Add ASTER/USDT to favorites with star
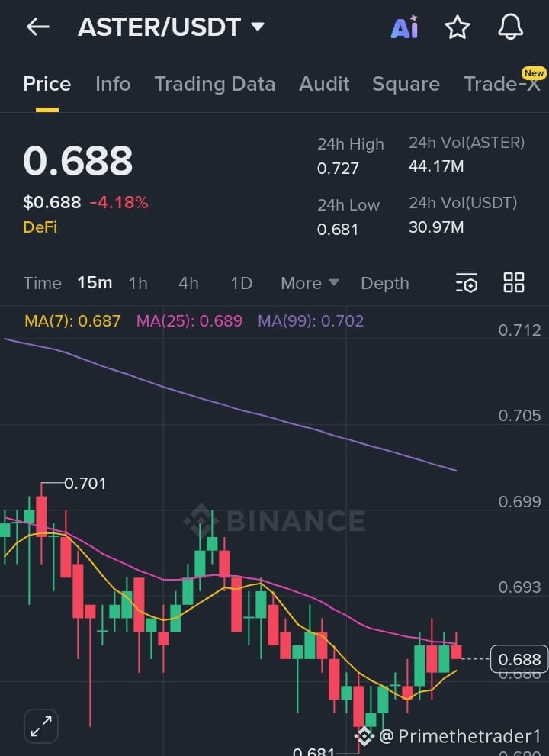The image size is (549, 756). click(x=457, y=27)
